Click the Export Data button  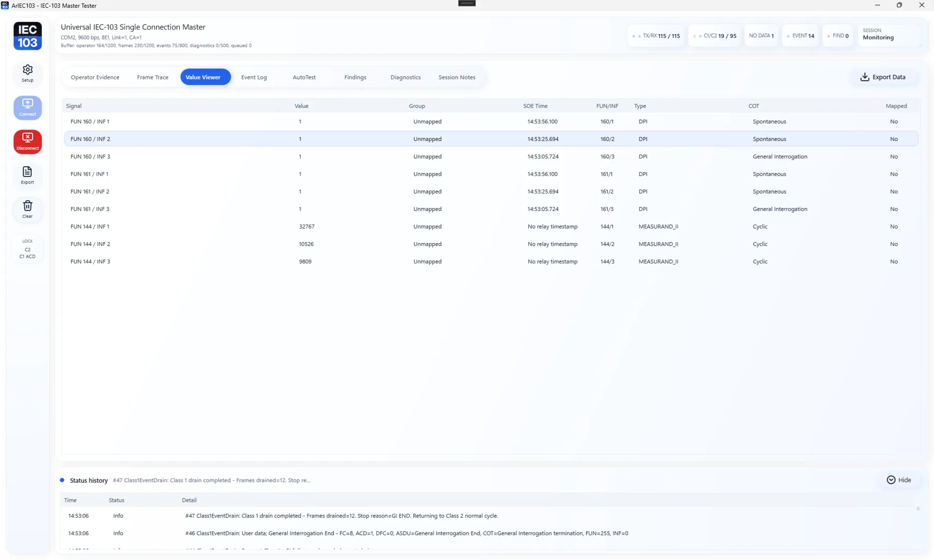(x=883, y=77)
